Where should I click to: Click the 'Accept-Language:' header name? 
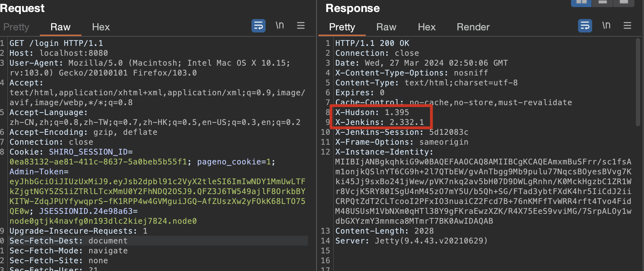(48, 112)
